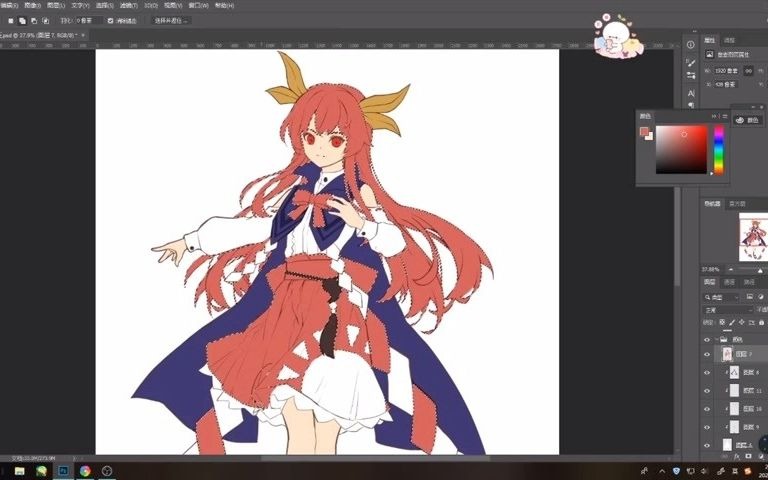Select the New Selection mode icon
Viewport: 768px width, 480px height.
(x=11, y=21)
